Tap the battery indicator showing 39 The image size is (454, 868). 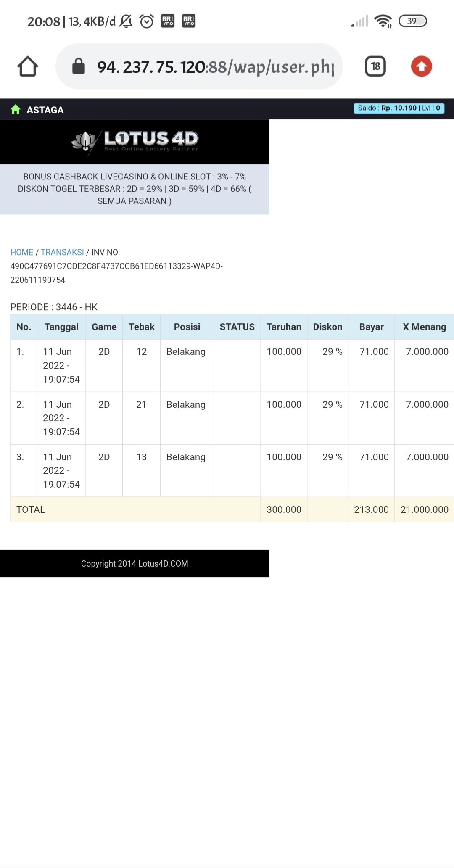[412, 21]
